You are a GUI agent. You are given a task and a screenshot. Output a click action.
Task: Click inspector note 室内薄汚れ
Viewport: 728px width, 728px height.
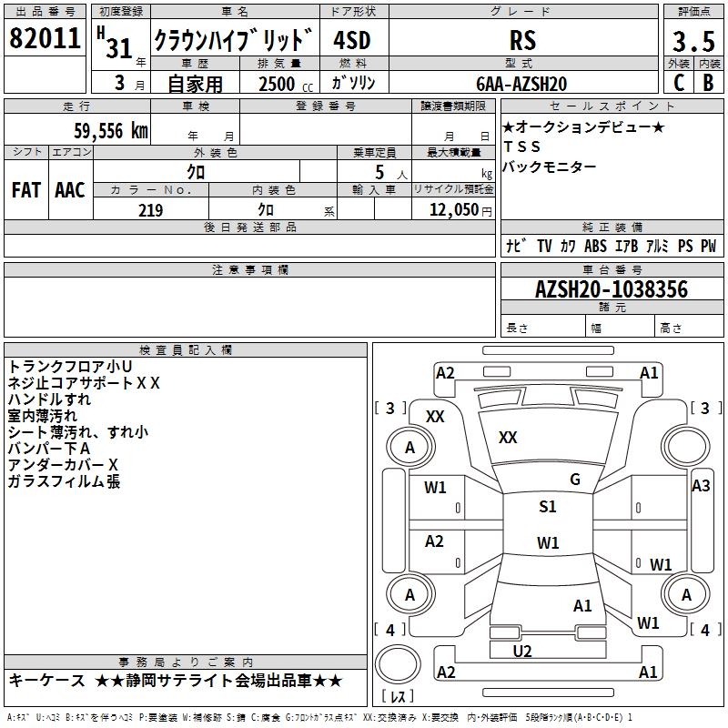tap(42, 416)
